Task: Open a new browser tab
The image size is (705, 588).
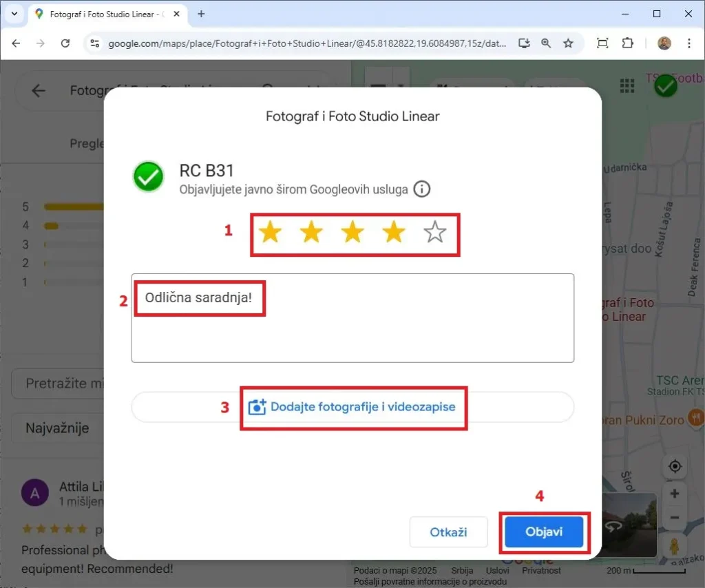Action: click(x=201, y=14)
